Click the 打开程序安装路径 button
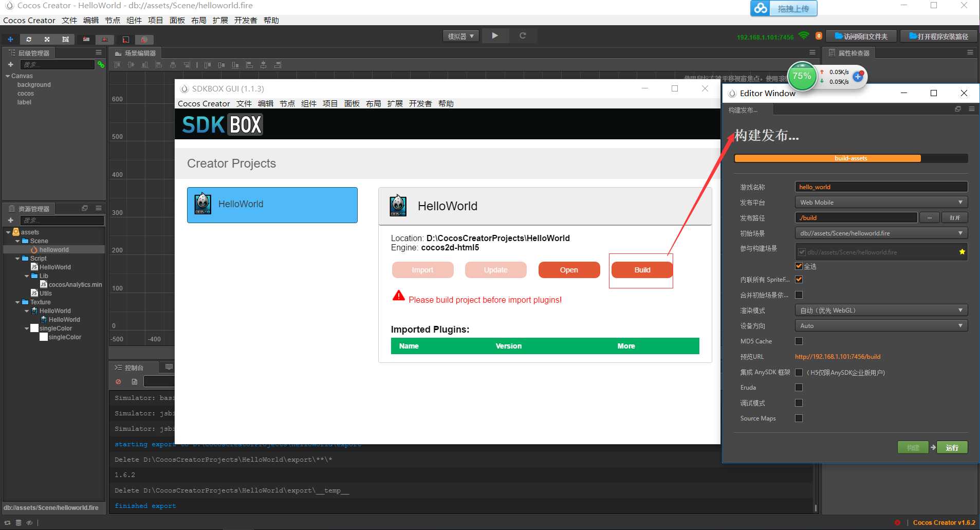This screenshot has width=980, height=530. point(938,36)
